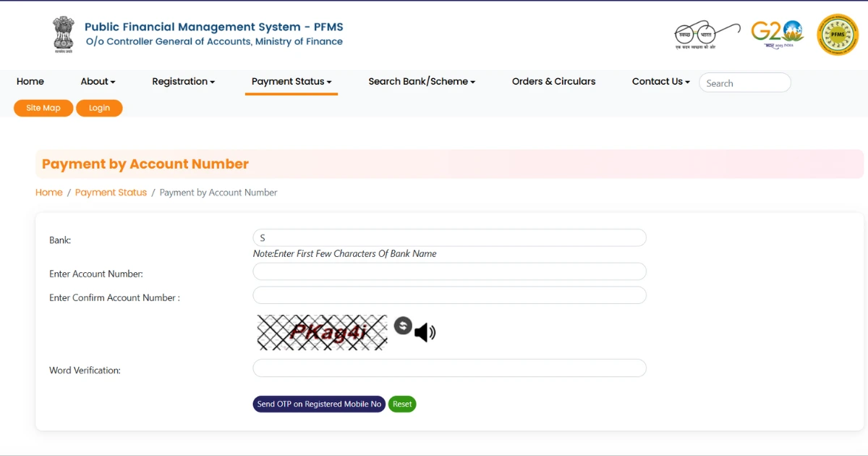Click the PKag4i captcha image
868x456 pixels.
click(x=323, y=332)
